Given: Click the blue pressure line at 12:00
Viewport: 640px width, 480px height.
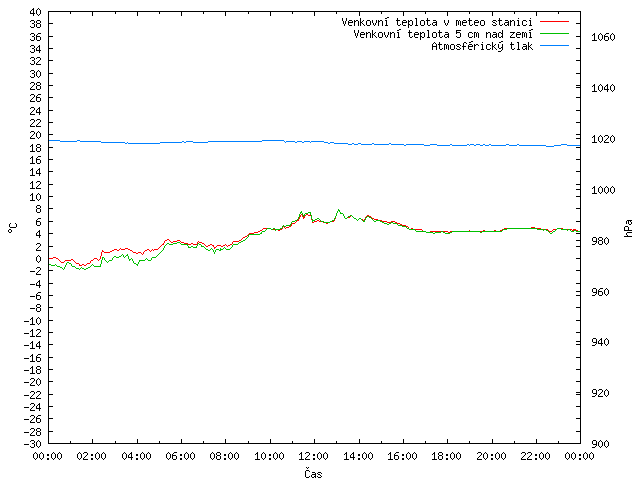Looking at the screenshot, I should click(x=314, y=141).
